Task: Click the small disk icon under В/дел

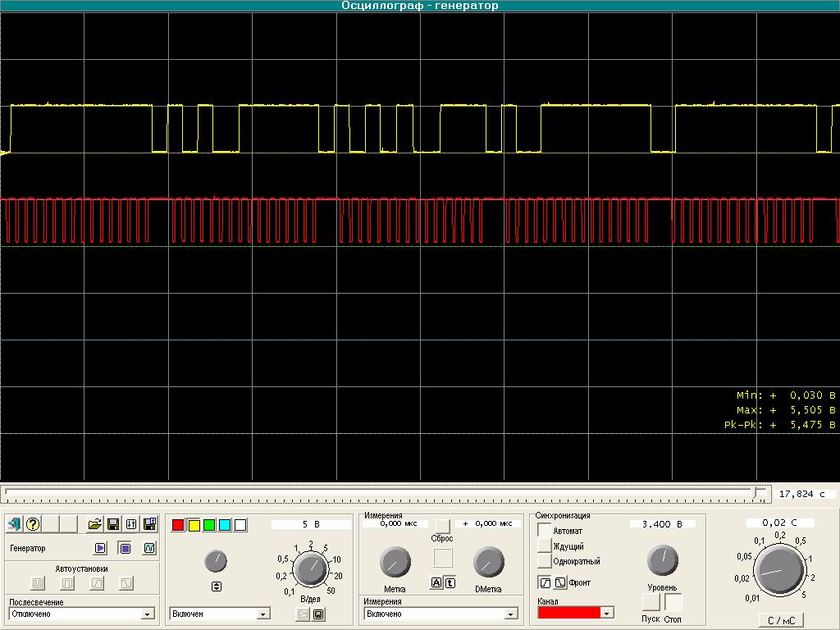Action: coord(319,614)
